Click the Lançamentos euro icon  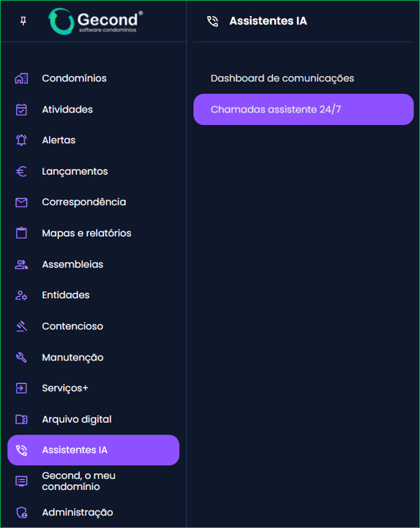point(21,171)
